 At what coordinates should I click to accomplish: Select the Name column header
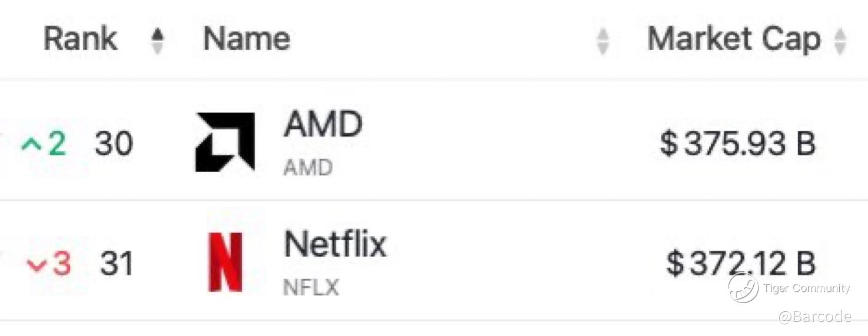point(247,39)
